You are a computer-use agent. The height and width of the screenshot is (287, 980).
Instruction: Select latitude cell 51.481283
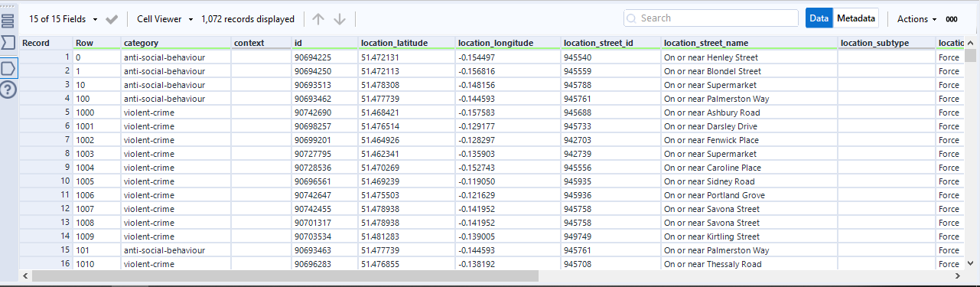pos(406,236)
